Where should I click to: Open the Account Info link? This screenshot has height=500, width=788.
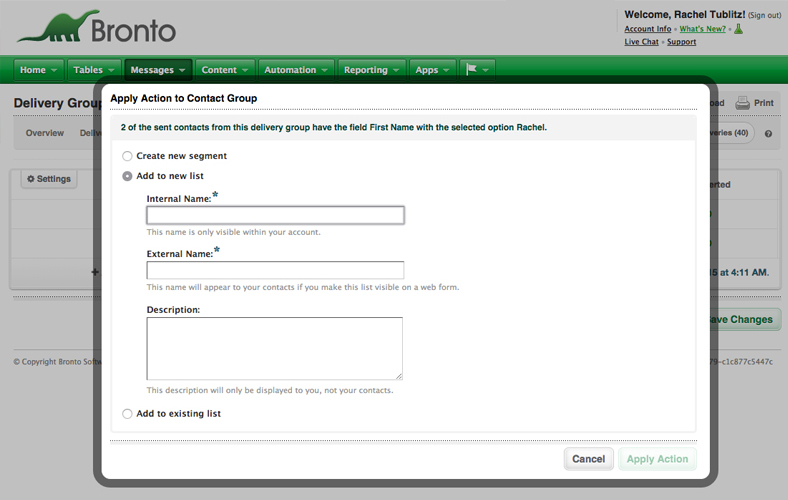[x=647, y=29]
